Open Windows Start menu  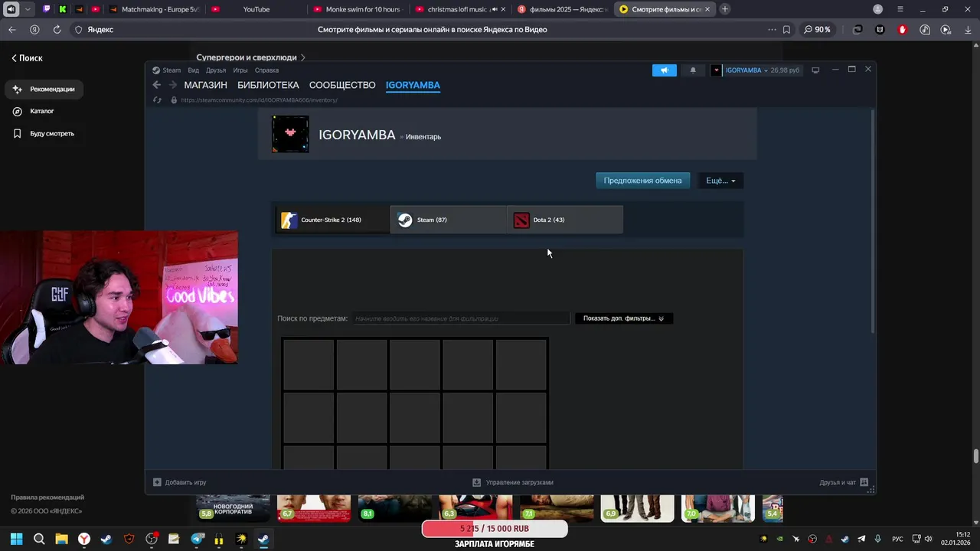coord(16,539)
